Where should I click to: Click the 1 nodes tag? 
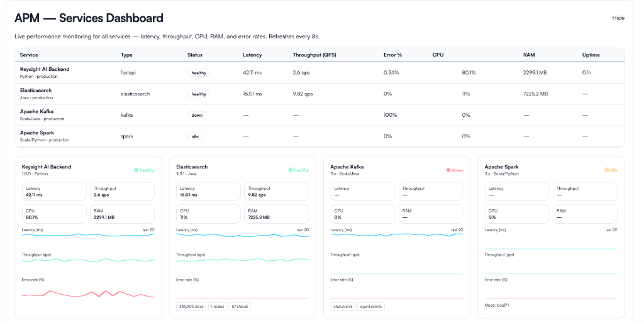[x=218, y=307]
